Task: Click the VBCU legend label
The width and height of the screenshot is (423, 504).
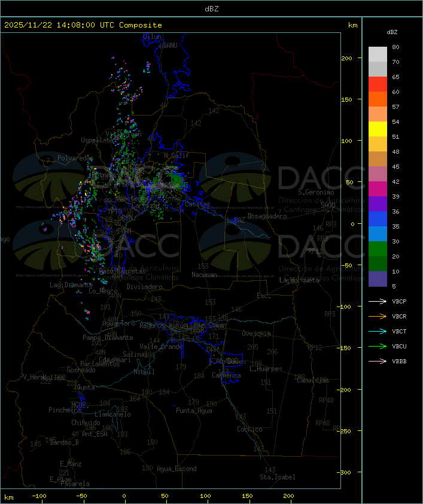Action: 399,346
